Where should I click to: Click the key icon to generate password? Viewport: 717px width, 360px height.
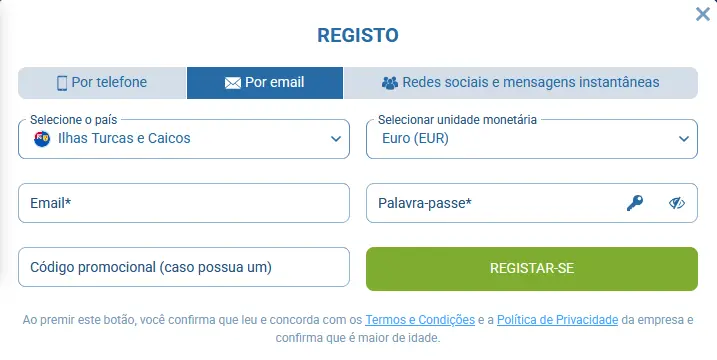click(x=635, y=203)
